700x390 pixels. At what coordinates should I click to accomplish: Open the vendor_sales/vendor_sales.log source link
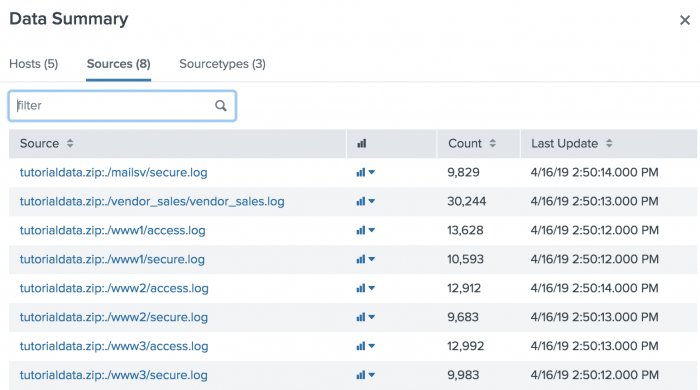[152, 201]
